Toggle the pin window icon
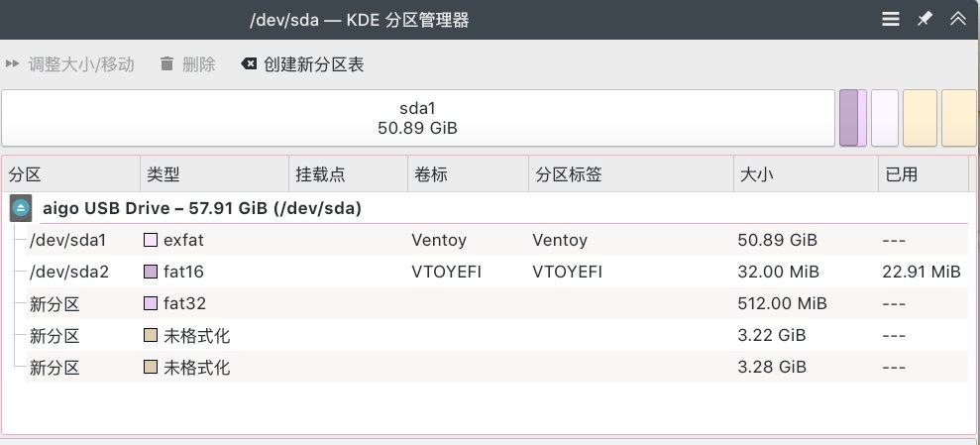 point(925,19)
